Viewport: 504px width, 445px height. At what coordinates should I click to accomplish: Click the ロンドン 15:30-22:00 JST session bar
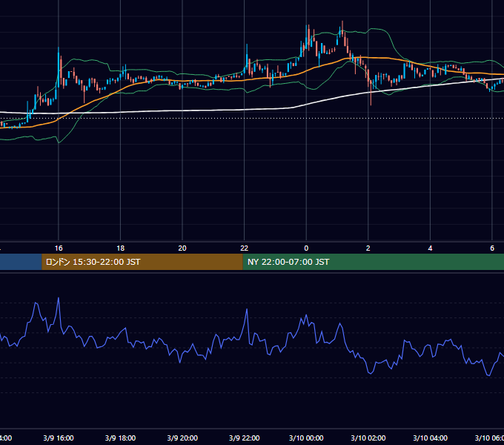142,262
